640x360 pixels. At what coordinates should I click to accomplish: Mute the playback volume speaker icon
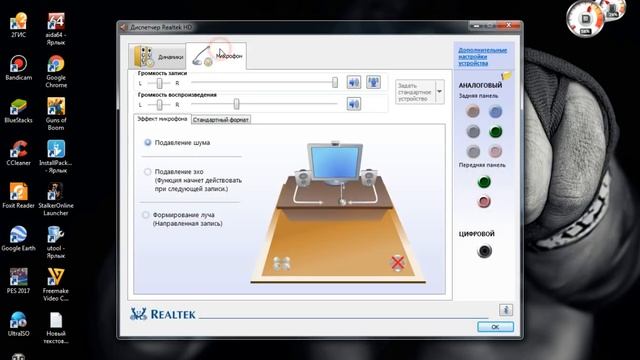pyautogui.click(x=353, y=104)
